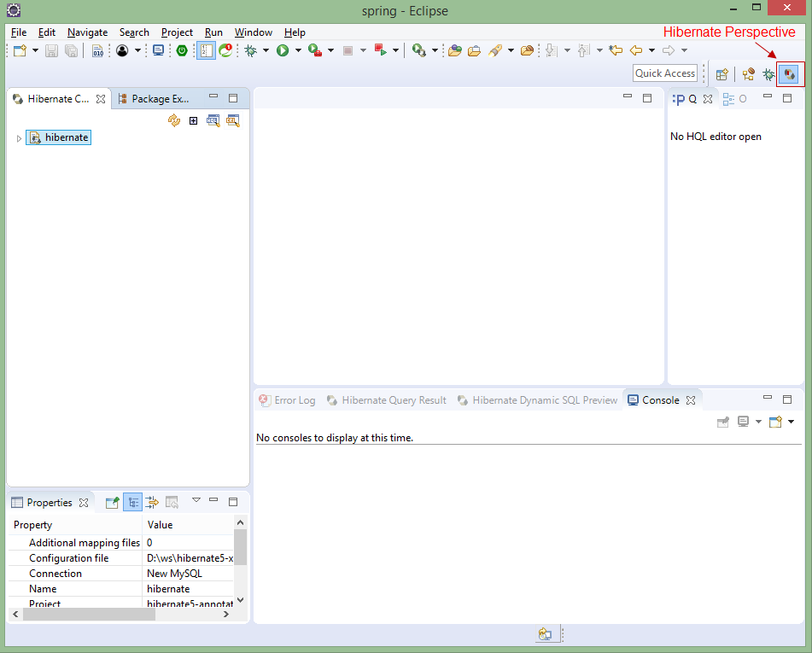
Task: Open the Run dropdown arrow
Action: click(x=298, y=50)
